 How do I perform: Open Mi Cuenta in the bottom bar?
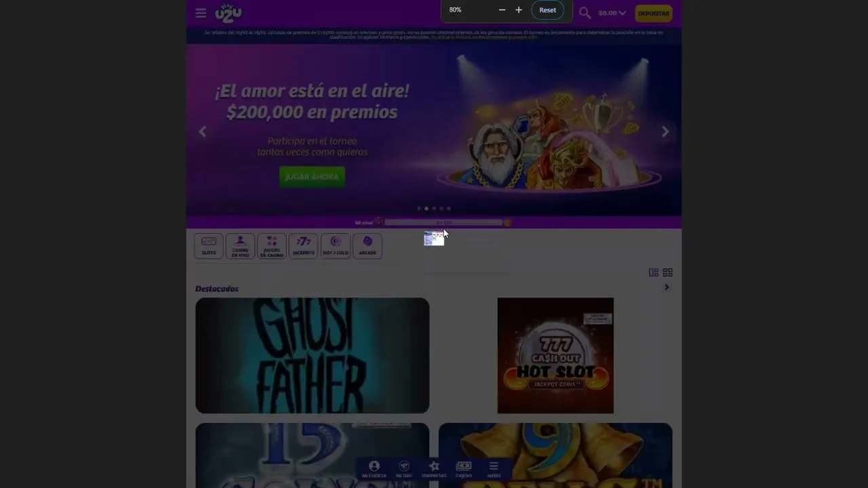(374, 469)
